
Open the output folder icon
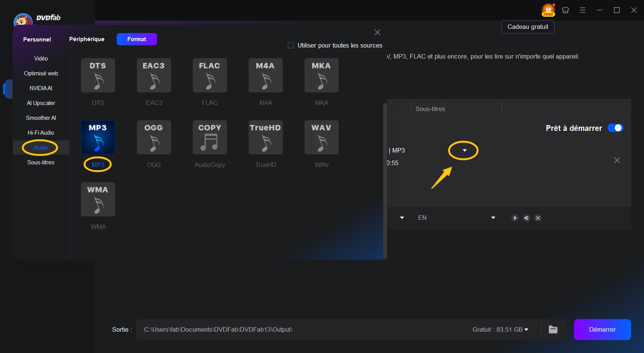pos(553,329)
